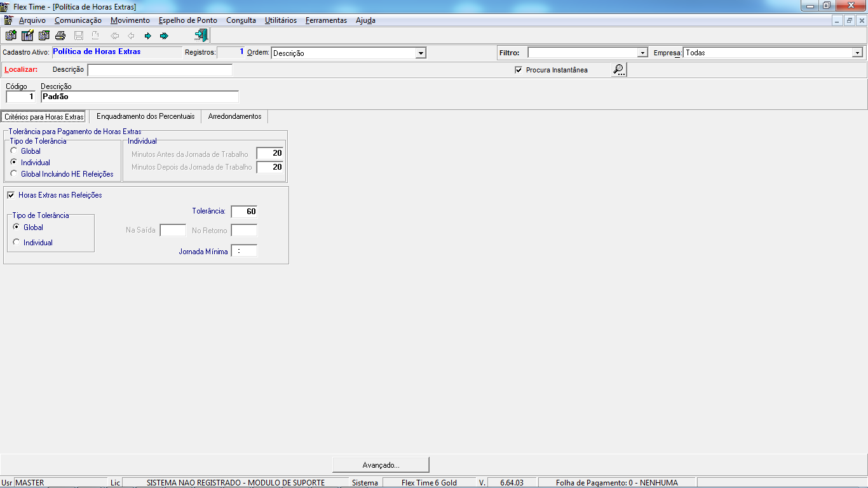
Task: Restore the inner document window
Action: tap(850, 20)
